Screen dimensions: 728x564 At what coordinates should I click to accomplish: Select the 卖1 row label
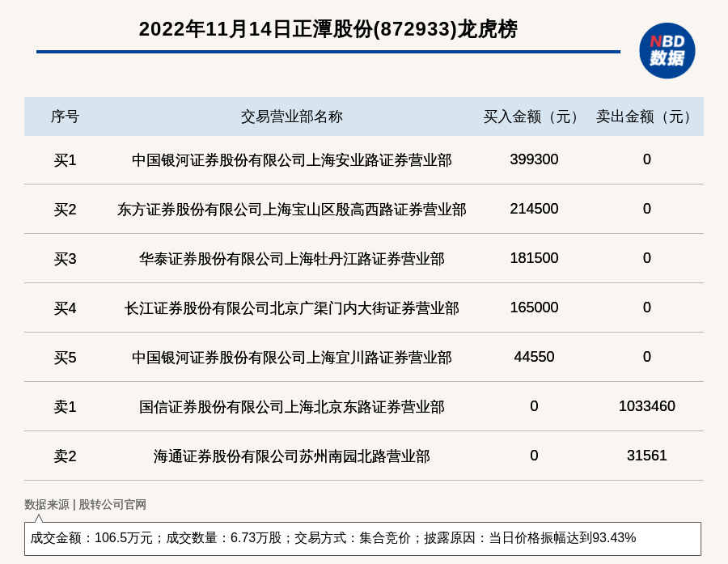click(x=65, y=406)
